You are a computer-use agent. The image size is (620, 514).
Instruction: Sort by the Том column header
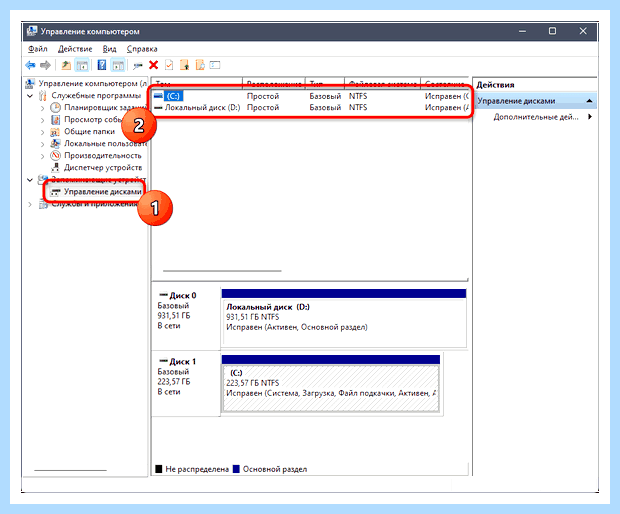pos(197,83)
